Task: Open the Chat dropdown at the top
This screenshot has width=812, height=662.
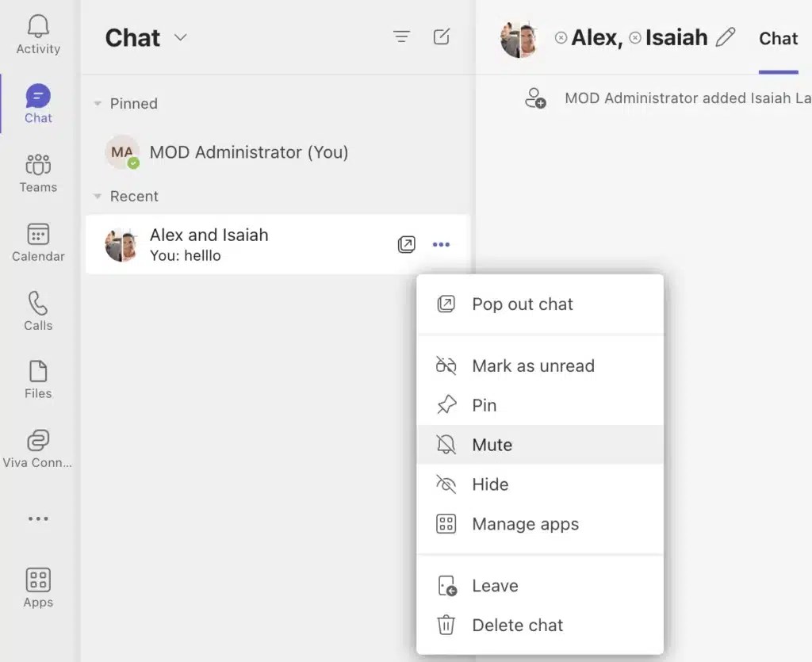Action: click(x=180, y=37)
